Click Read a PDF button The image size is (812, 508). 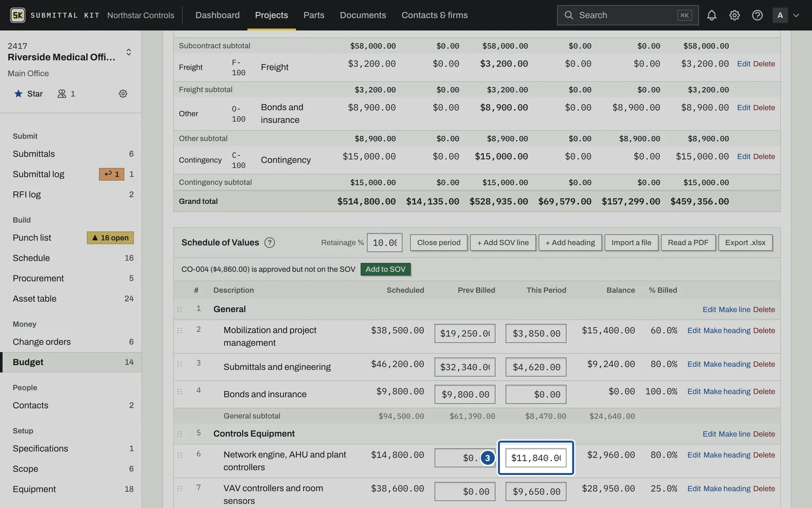(x=688, y=243)
